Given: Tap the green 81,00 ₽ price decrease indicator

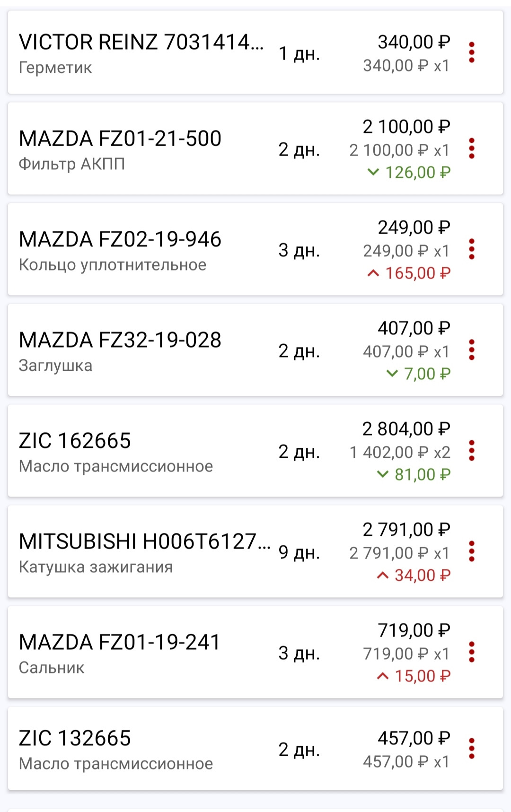Looking at the screenshot, I should click(414, 475).
